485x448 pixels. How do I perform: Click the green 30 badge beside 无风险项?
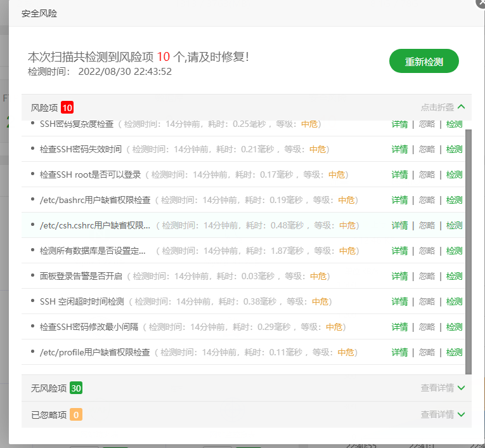[x=76, y=388]
